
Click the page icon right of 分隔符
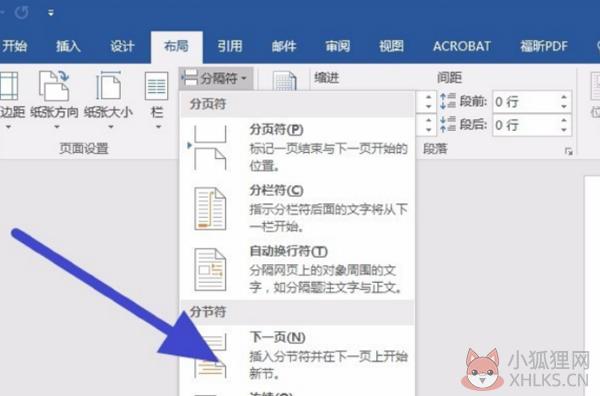pyautogui.click(x=284, y=81)
